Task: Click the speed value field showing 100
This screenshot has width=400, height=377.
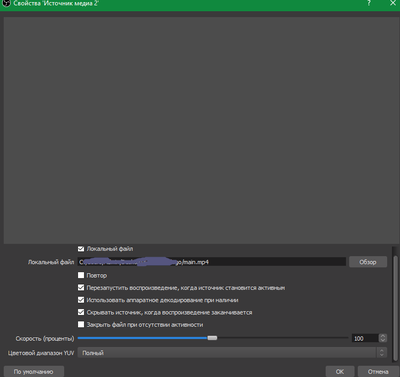Action: coord(365,338)
